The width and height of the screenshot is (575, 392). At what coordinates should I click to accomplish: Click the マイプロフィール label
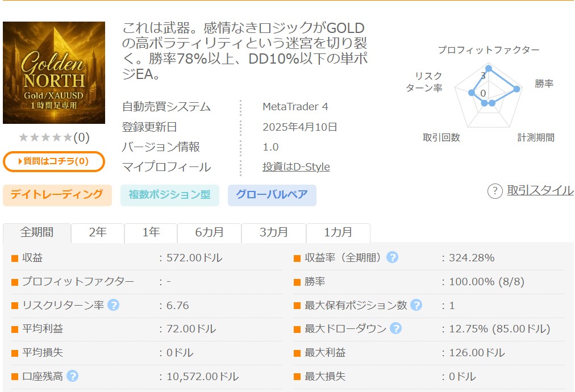(166, 167)
